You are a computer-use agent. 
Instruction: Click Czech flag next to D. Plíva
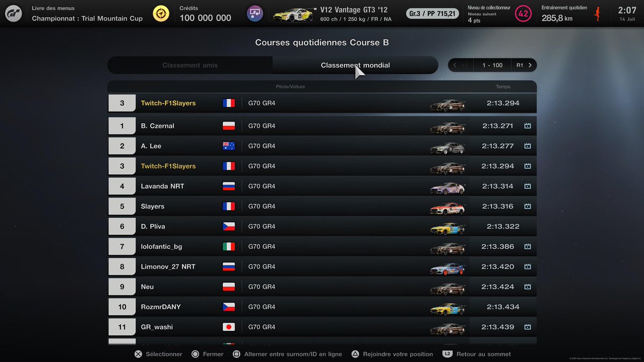coord(229,226)
